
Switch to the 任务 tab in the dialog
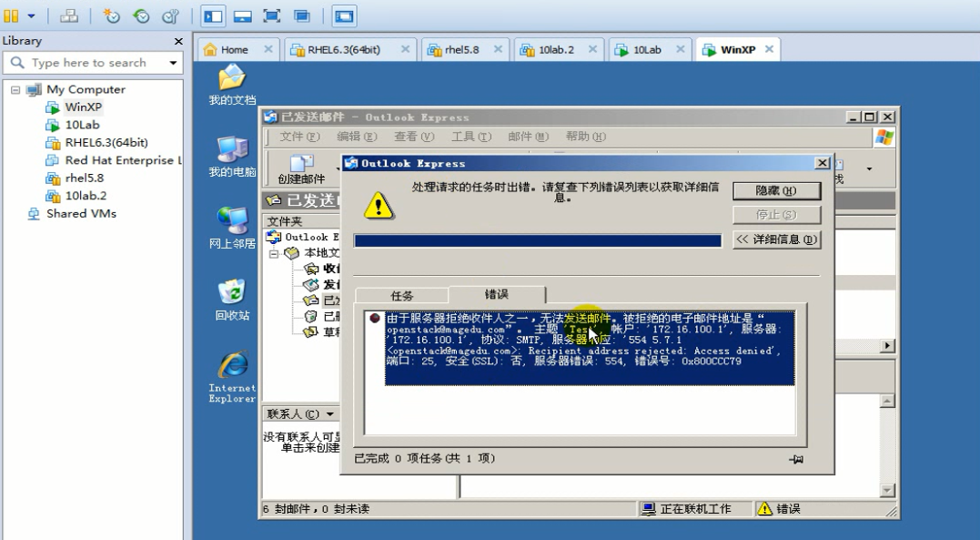click(402, 296)
